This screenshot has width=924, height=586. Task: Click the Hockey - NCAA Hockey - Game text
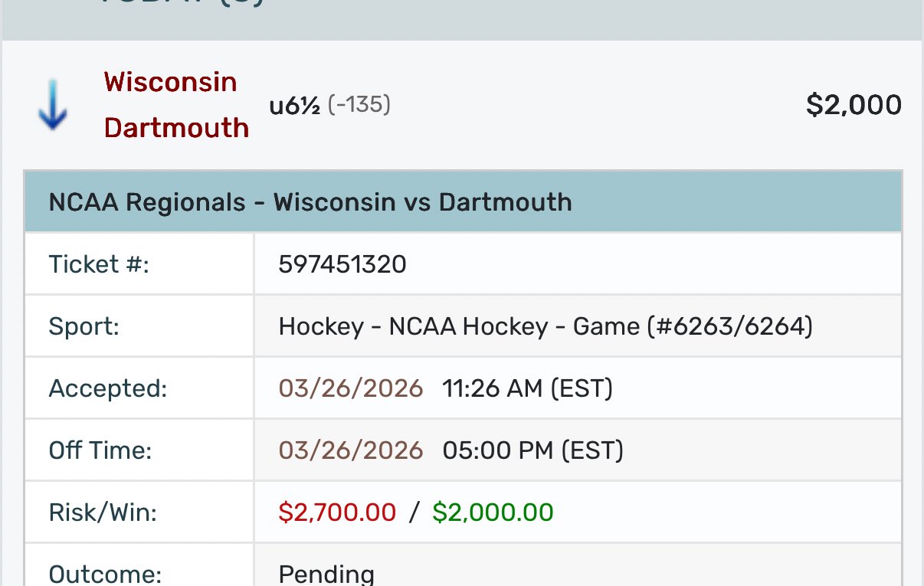click(545, 326)
